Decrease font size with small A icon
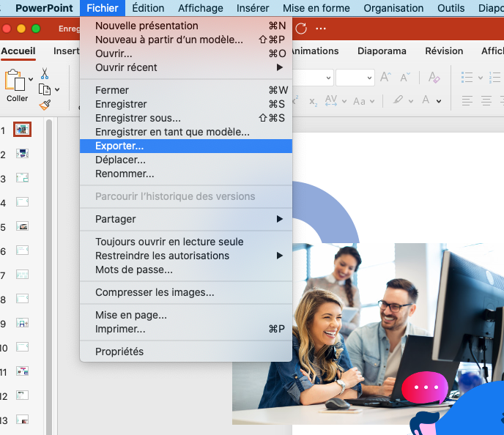 point(404,78)
